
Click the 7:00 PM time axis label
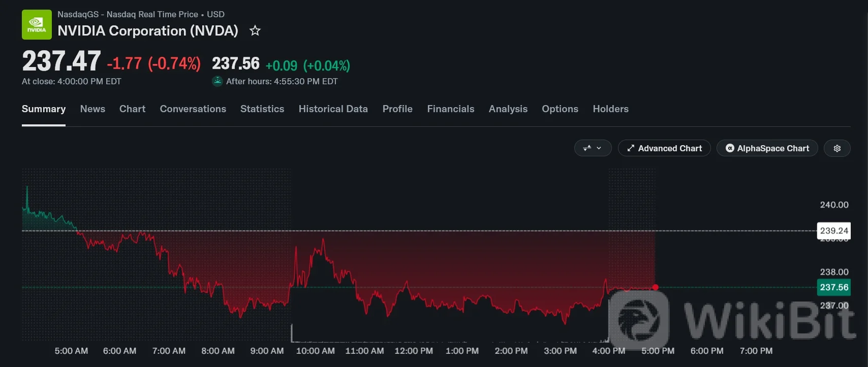(x=756, y=351)
